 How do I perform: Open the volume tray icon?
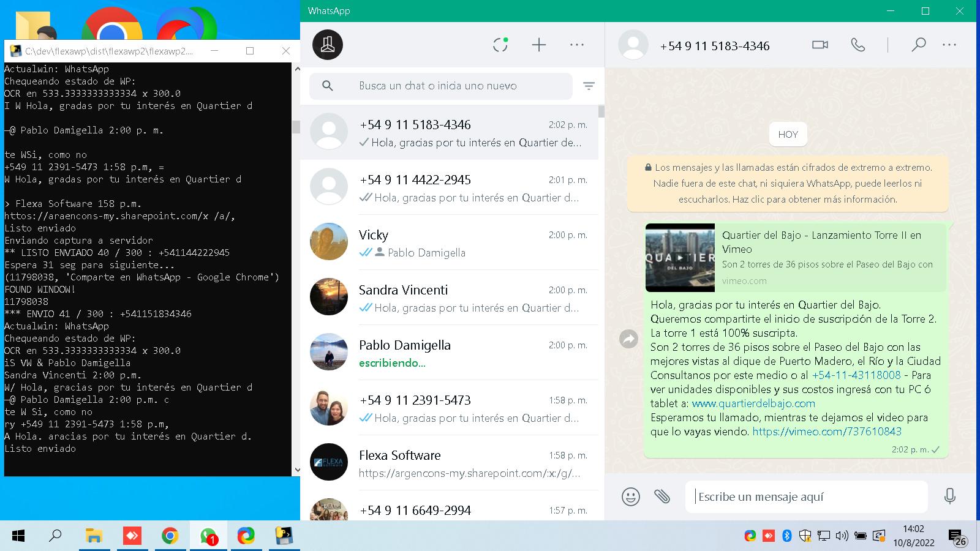coord(842,536)
